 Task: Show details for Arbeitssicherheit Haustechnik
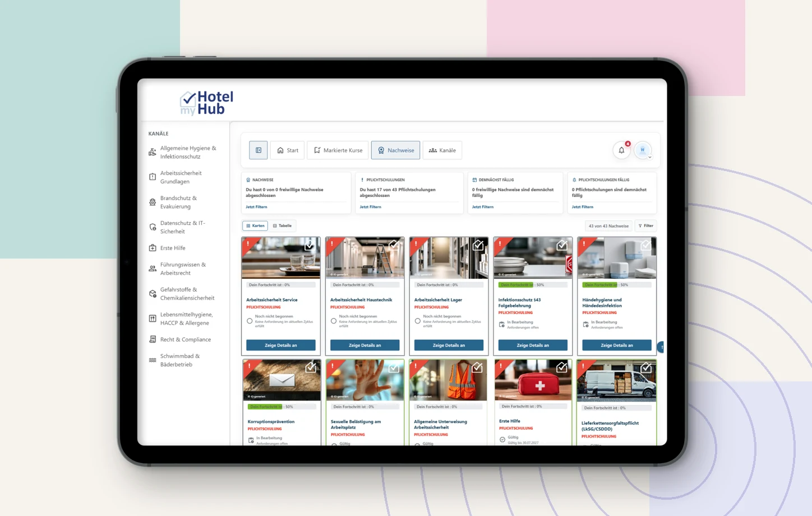click(365, 345)
